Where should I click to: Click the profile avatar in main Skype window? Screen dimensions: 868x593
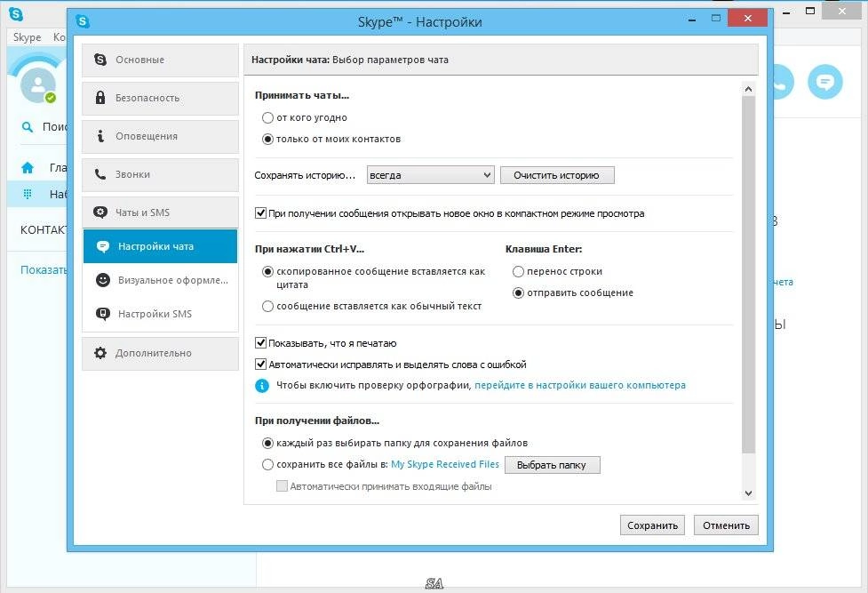tap(37, 84)
